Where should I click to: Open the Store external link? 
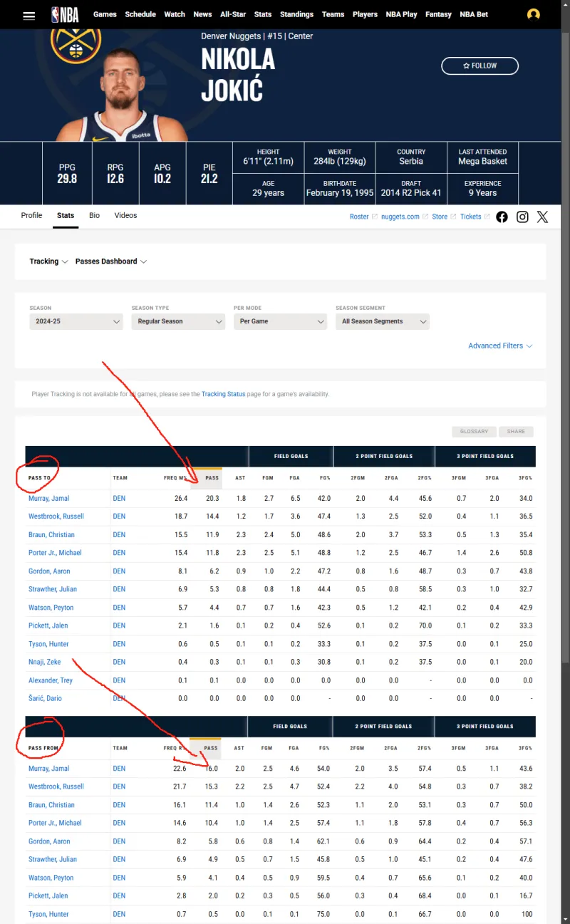443,217
